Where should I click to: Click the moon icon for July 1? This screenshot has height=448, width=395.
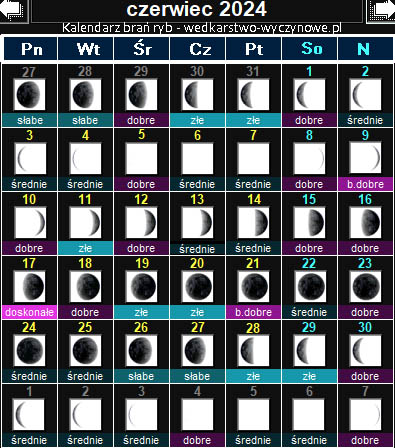click(x=28, y=415)
